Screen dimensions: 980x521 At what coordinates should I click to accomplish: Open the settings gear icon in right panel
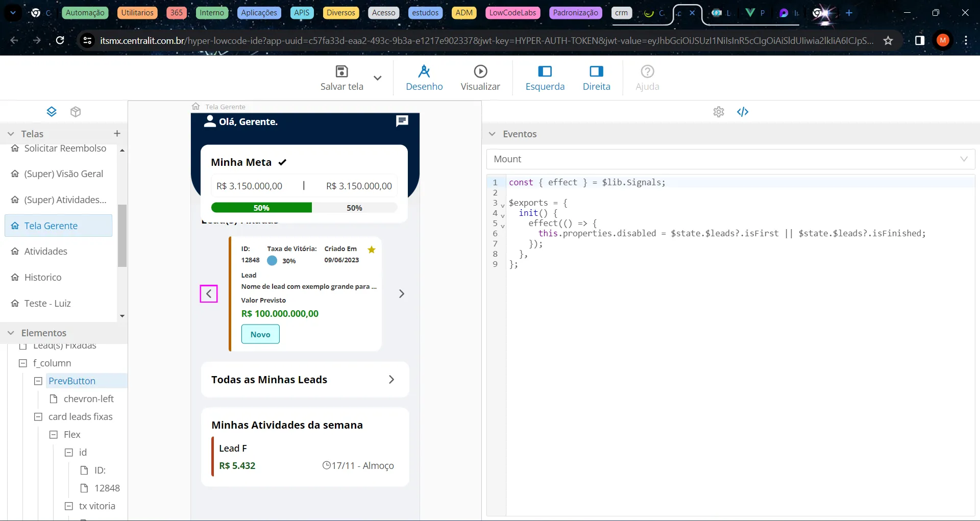(x=719, y=112)
